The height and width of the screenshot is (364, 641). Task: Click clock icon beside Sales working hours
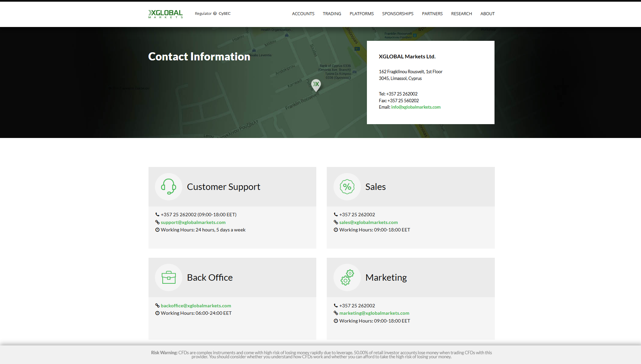pyautogui.click(x=336, y=230)
